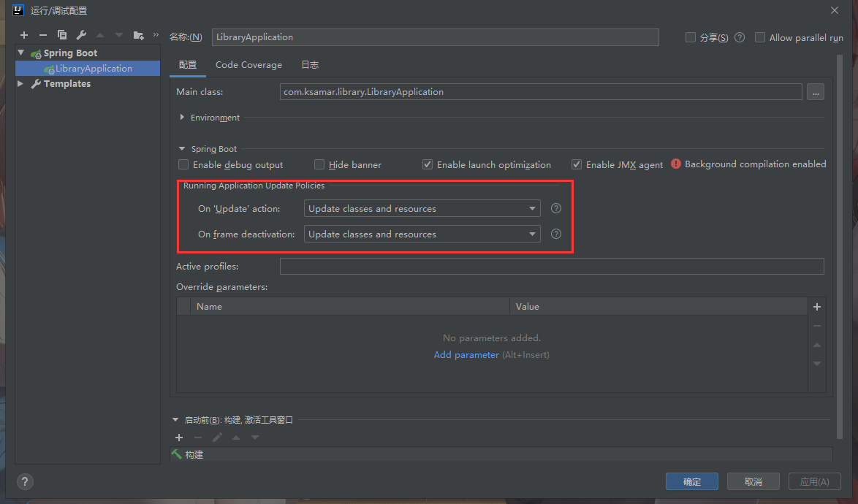Toggle 分享(S) checkbox
Screen dimensions: 858x504
pos(691,37)
